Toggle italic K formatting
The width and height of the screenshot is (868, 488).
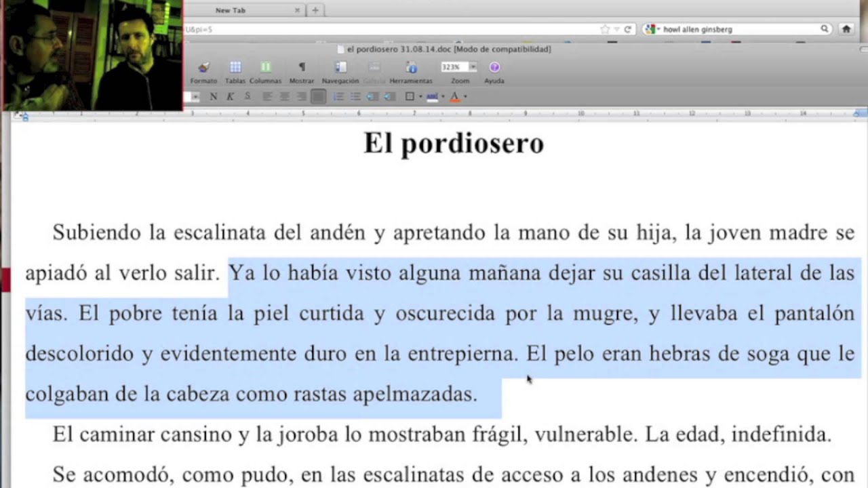(x=230, y=96)
